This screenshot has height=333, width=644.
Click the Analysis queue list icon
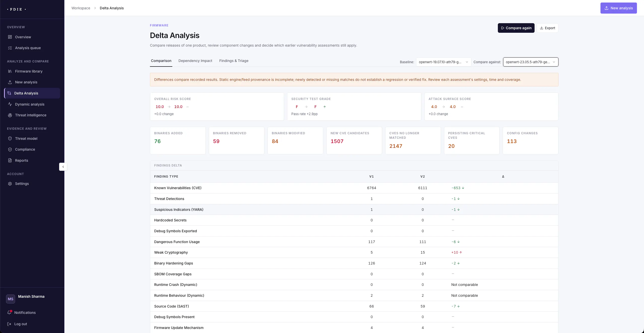(10, 48)
